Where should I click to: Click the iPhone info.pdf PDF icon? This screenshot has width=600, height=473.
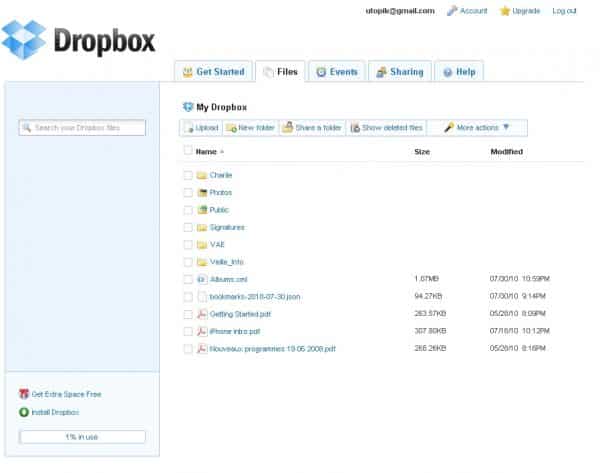[x=202, y=331]
